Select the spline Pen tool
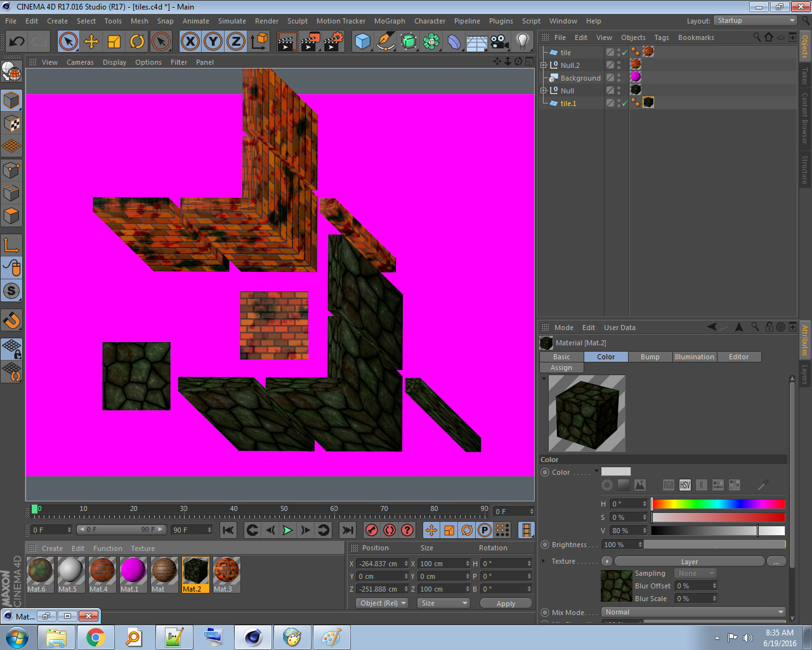The height and width of the screenshot is (650, 812). pyautogui.click(x=385, y=43)
